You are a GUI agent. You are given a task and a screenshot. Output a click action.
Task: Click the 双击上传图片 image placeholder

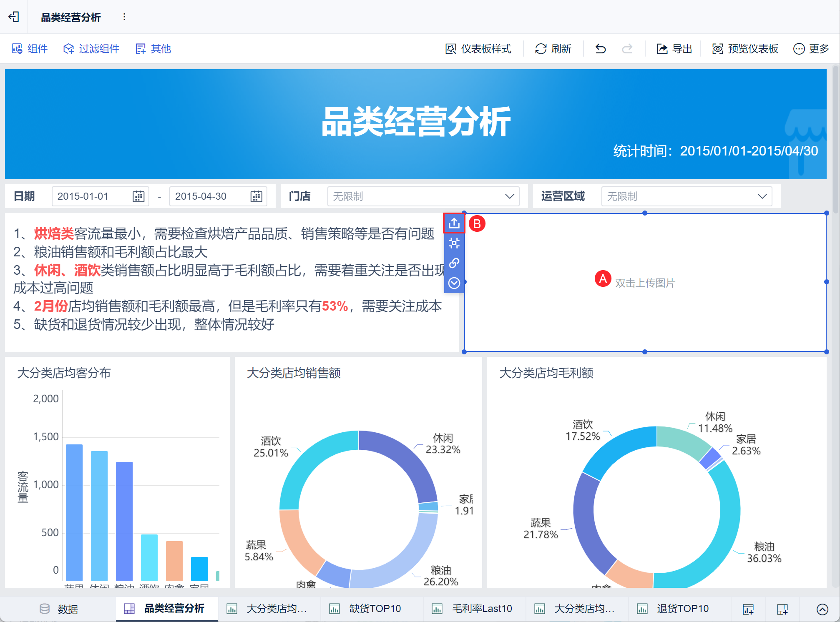[645, 283]
